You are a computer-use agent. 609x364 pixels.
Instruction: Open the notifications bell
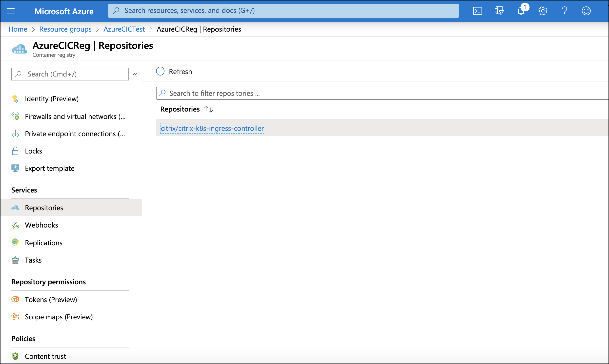click(522, 10)
